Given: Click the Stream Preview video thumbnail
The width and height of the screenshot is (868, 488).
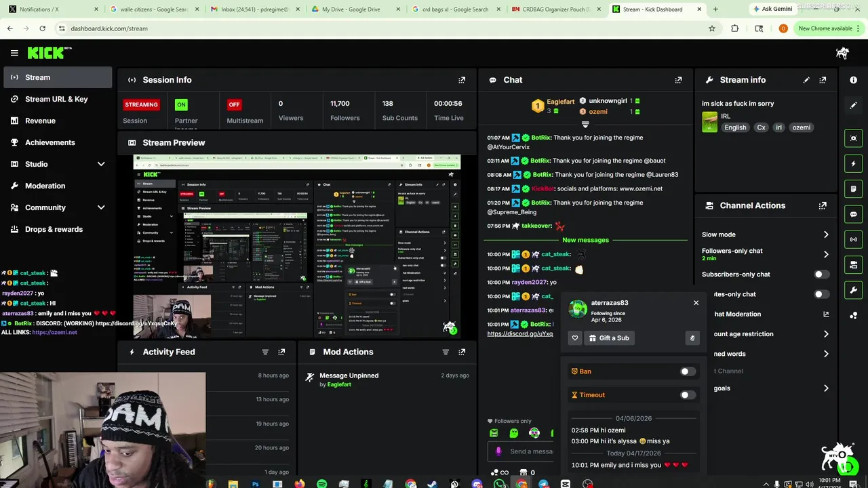Looking at the screenshot, I should click(297, 247).
